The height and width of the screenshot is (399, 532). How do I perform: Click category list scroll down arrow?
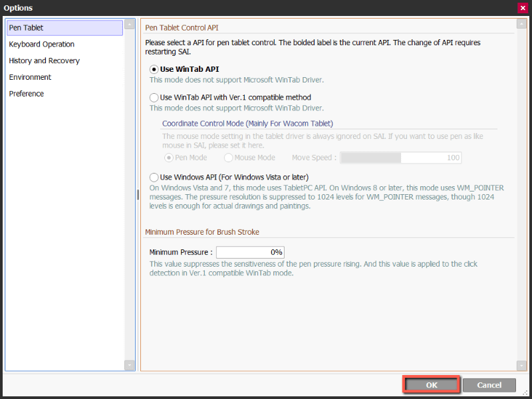click(129, 365)
